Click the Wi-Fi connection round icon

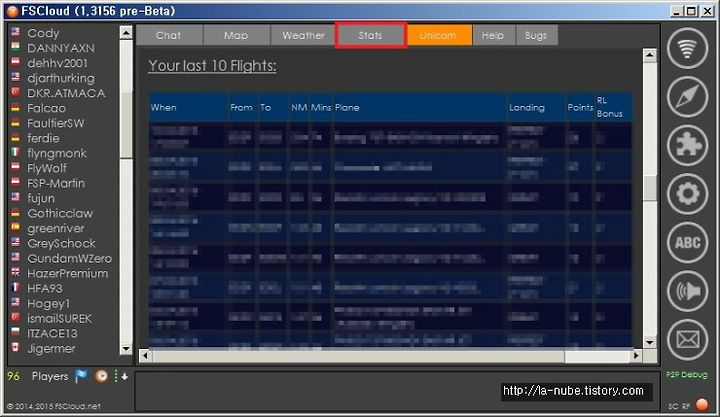click(x=687, y=48)
